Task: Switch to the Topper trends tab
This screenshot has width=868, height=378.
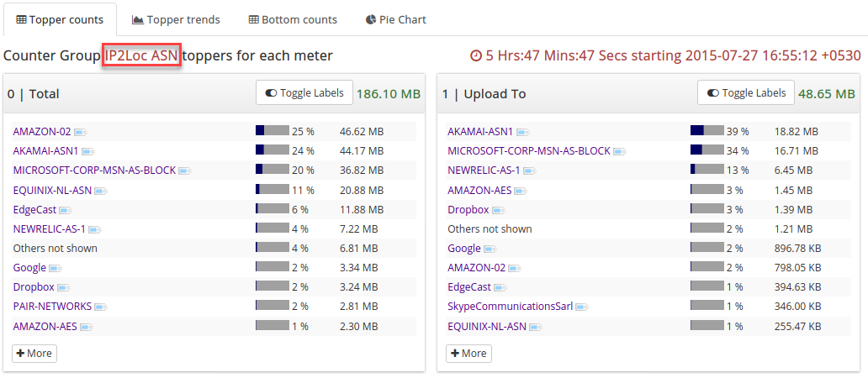Action: click(176, 20)
